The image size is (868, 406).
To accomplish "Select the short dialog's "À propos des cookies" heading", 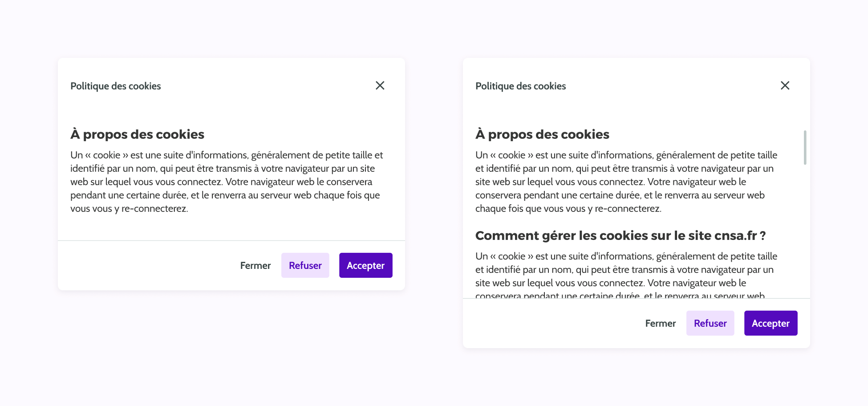I will coord(137,134).
